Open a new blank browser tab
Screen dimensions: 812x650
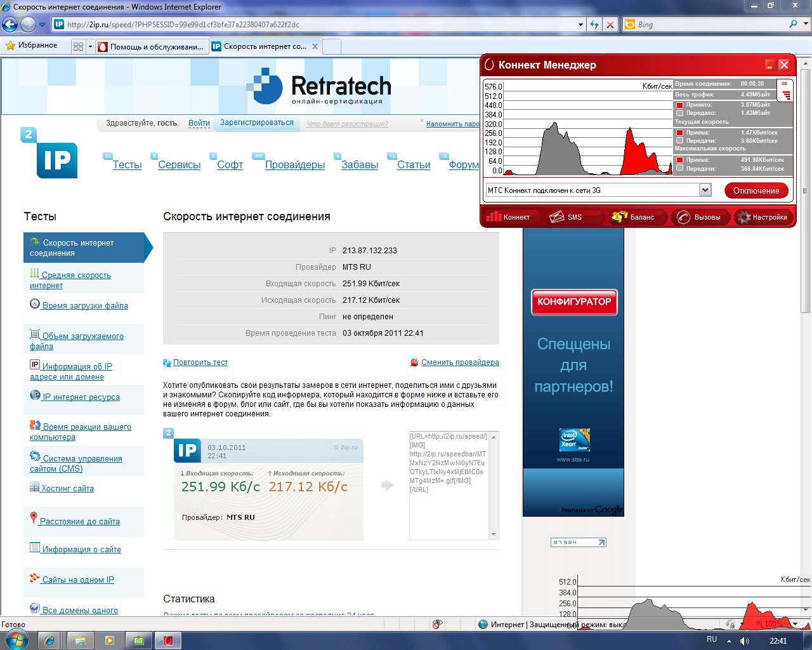pos(332,46)
